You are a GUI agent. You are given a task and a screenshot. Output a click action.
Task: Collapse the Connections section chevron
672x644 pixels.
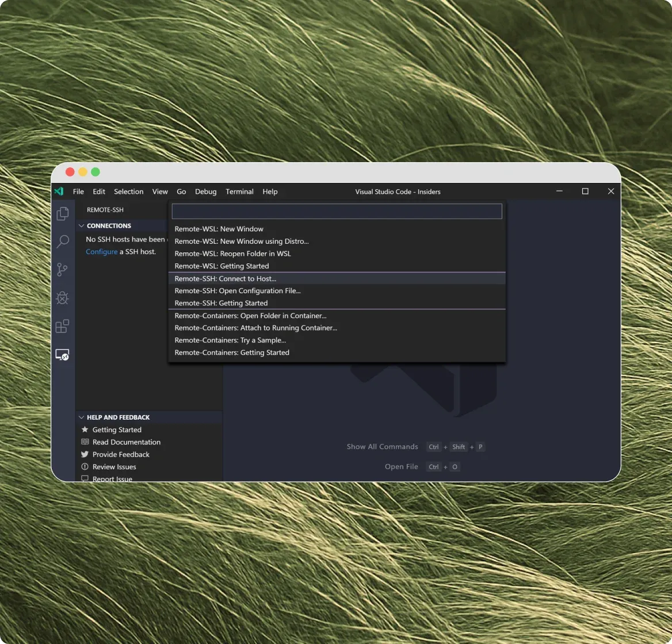pyautogui.click(x=82, y=225)
